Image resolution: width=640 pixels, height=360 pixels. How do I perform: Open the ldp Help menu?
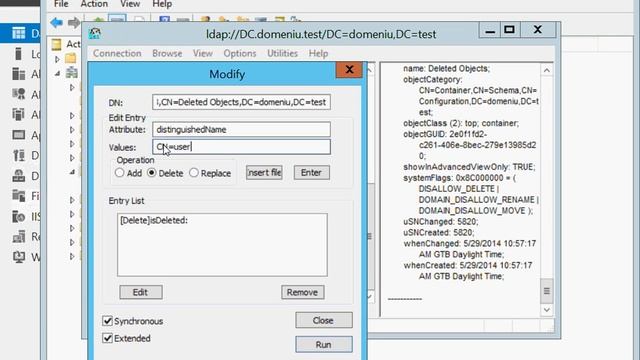pyautogui.click(x=318, y=53)
